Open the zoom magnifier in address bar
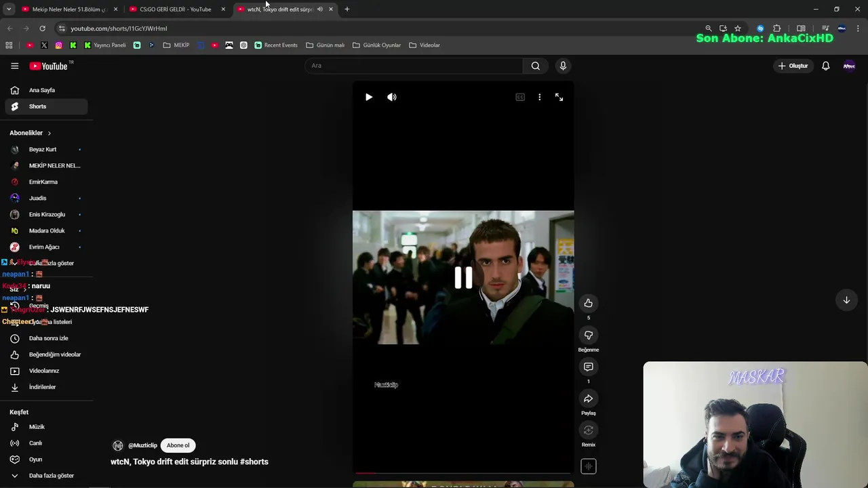The image size is (868, 488). (x=709, y=28)
